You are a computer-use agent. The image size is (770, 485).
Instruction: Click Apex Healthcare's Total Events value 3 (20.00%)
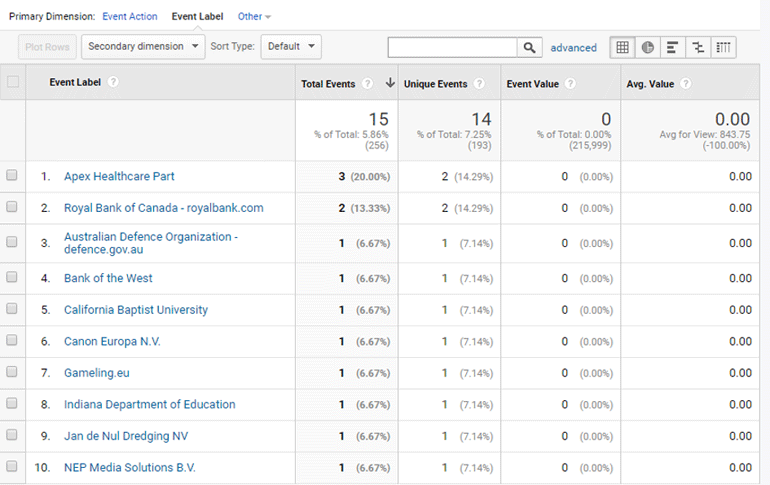(x=364, y=177)
